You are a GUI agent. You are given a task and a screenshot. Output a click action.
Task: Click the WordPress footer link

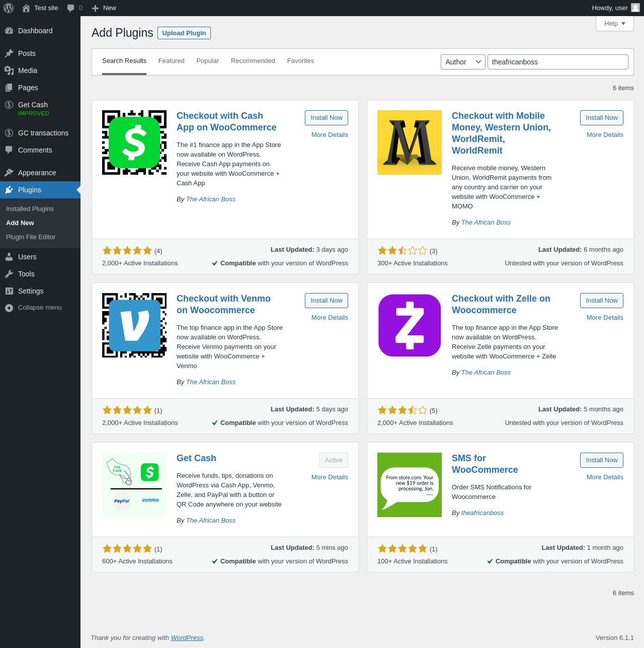[x=187, y=638]
